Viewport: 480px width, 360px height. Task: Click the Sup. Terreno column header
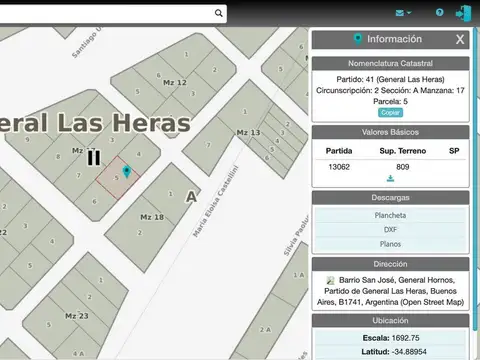click(403, 151)
